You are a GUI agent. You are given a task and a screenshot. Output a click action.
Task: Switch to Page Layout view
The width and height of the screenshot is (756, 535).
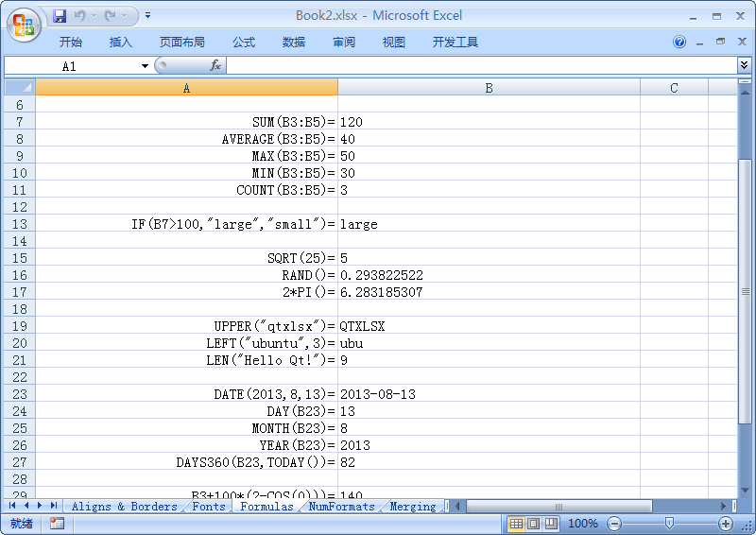533,524
